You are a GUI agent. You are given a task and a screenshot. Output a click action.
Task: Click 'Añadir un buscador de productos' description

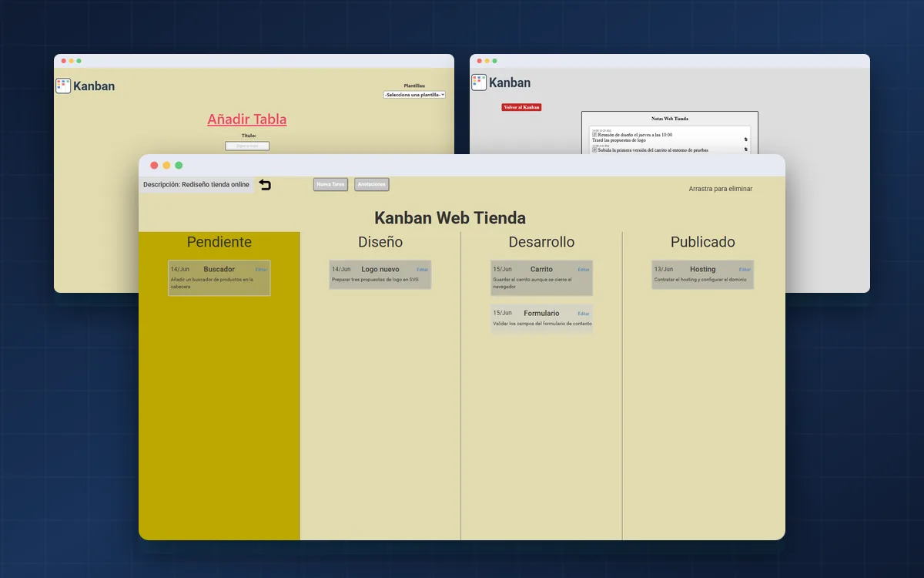[212, 283]
